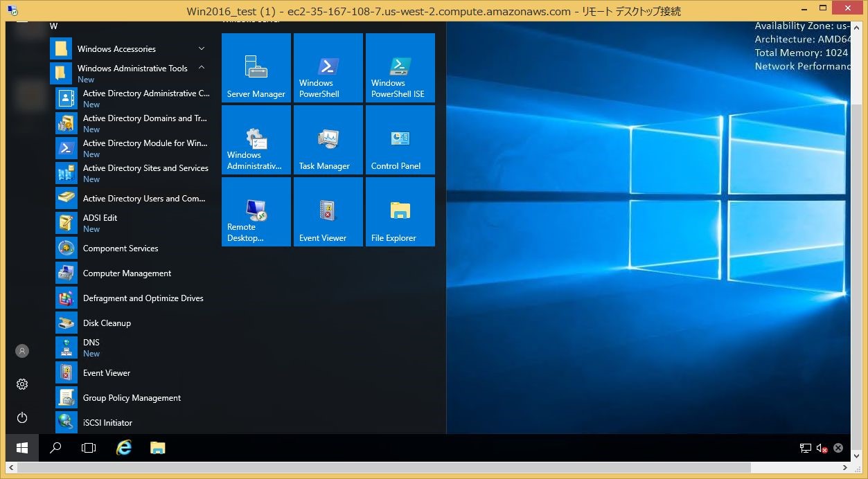868x479 pixels.
Task: Open the File Explorer tile
Action: (400, 212)
